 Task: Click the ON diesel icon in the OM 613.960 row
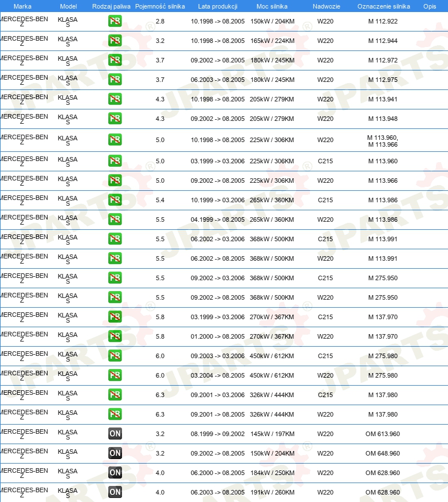(x=115, y=434)
